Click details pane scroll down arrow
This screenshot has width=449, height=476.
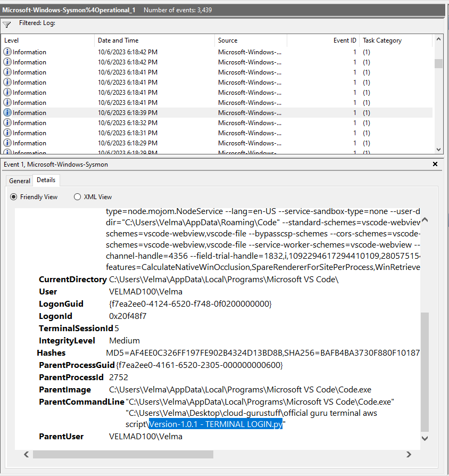(x=425, y=438)
